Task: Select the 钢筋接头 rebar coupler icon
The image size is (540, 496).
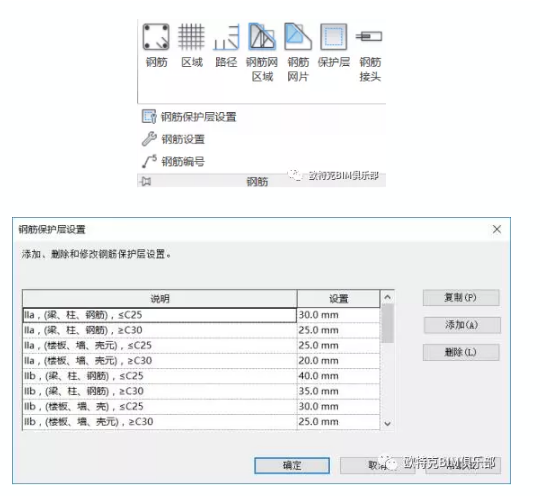Action: pos(369,36)
